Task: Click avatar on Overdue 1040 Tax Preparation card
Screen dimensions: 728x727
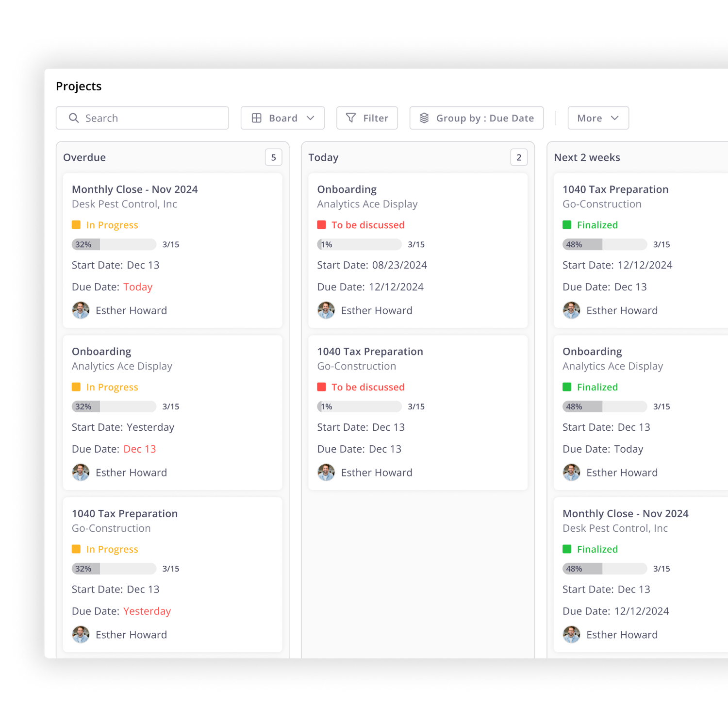Action: coord(81,635)
